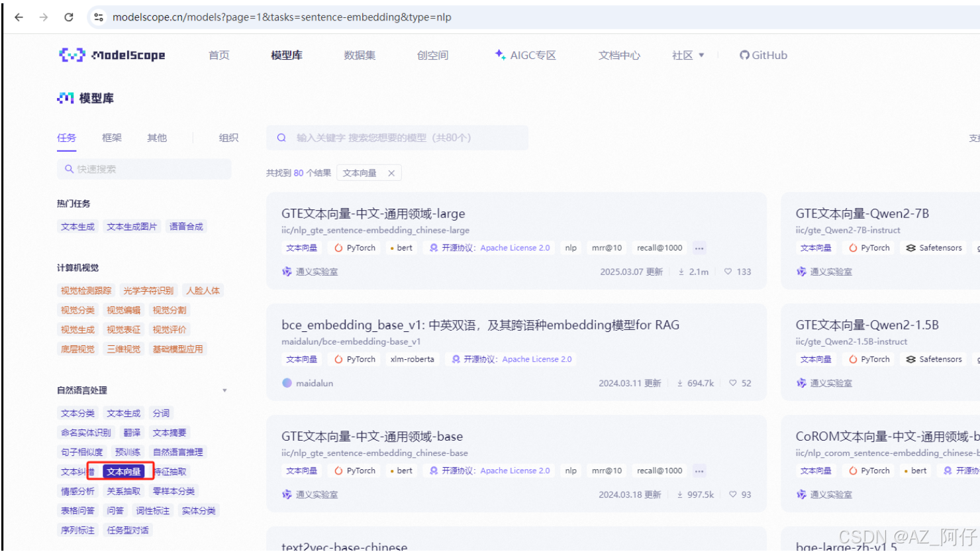Deselect the highlighted 文本向量 task tag
980x554 pixels.
[x=124, y=472]
